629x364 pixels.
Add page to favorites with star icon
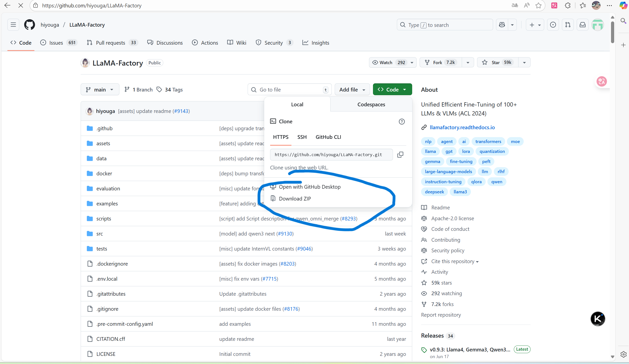click(538, 5)
